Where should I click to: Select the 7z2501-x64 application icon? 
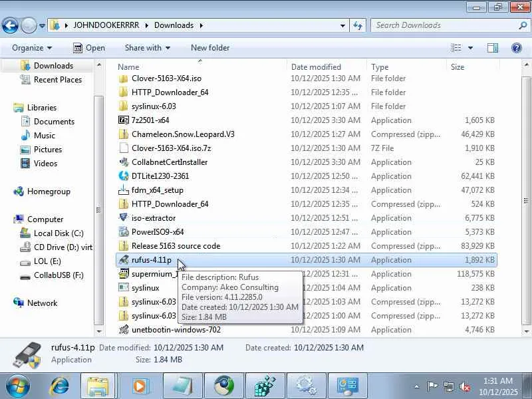pos(124,120)
